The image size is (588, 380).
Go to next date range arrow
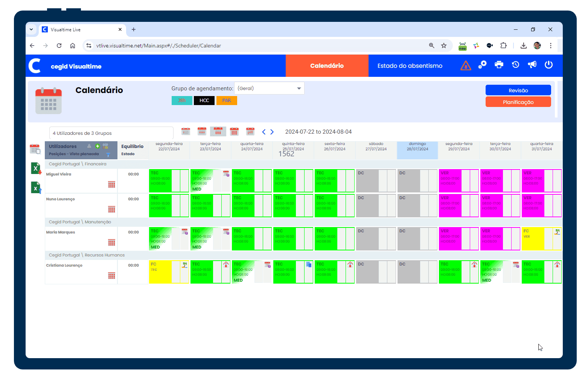272,132
